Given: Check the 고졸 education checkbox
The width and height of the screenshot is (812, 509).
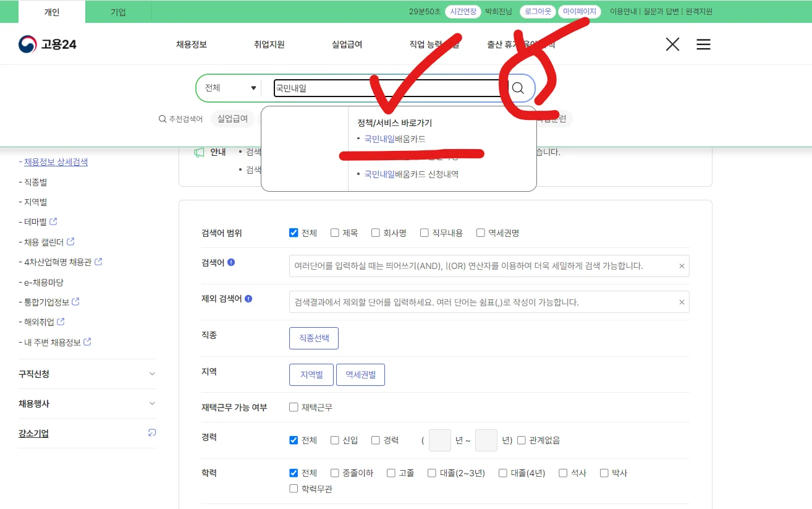Looking at the screenshot, I should point(391,473).
